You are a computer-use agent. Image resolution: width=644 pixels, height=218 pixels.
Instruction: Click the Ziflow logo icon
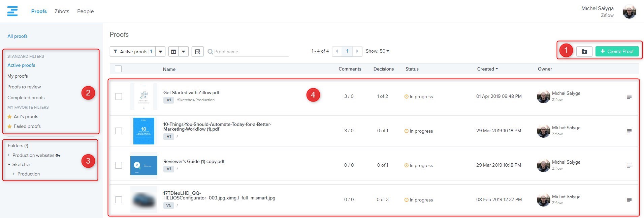pos(12,11)
